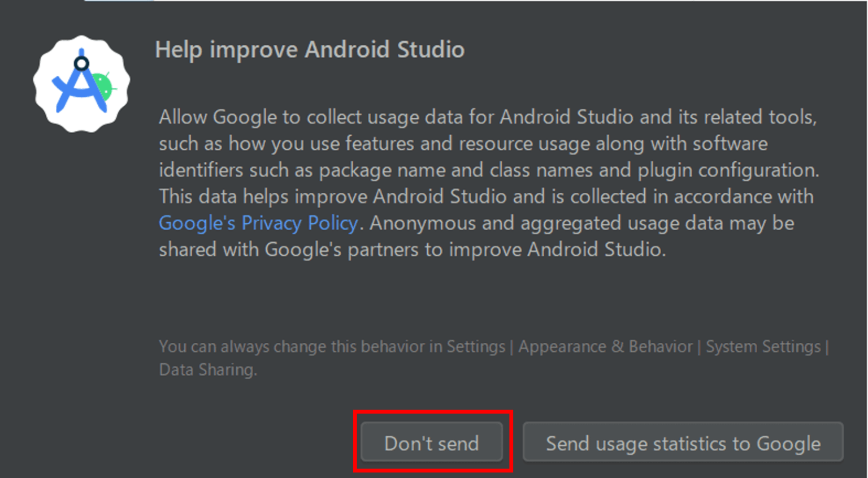
Task: Click the Help improve Android Studio title
Action: (x=310, y=50)
